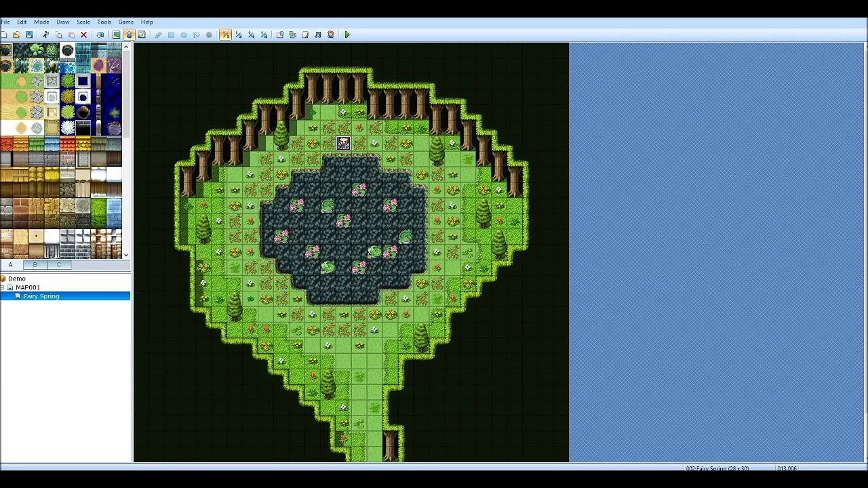Click the Paste icon in the toolbar
868x488 pixels.
pyautogui.click(x=71, y=35)
